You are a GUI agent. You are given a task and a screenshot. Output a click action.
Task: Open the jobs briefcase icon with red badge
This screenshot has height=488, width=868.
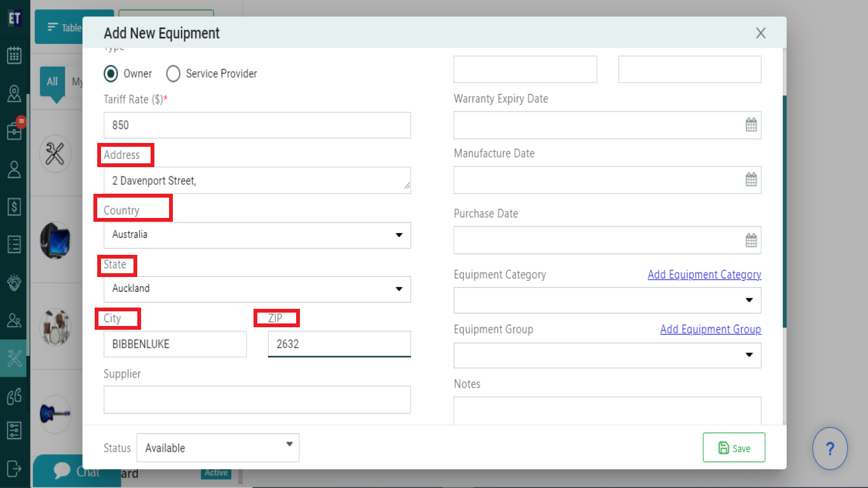(x=14, y=131)
